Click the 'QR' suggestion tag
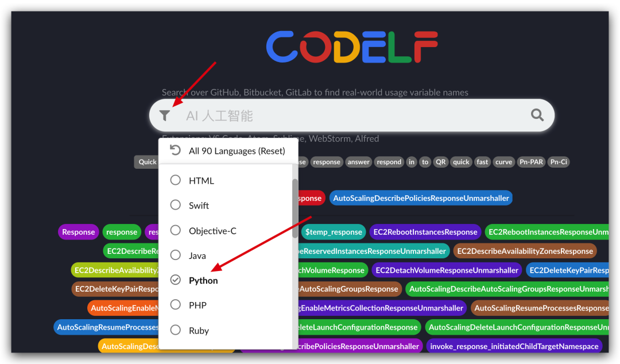Viewport: 620px width, 364px height. point(440,162)
